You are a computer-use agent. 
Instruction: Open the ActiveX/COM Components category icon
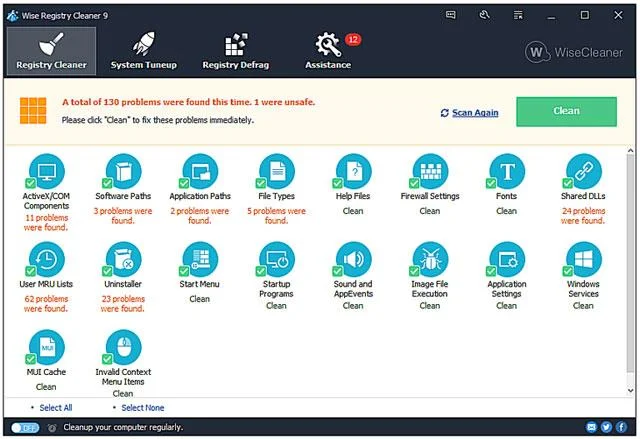pos(47,171)
